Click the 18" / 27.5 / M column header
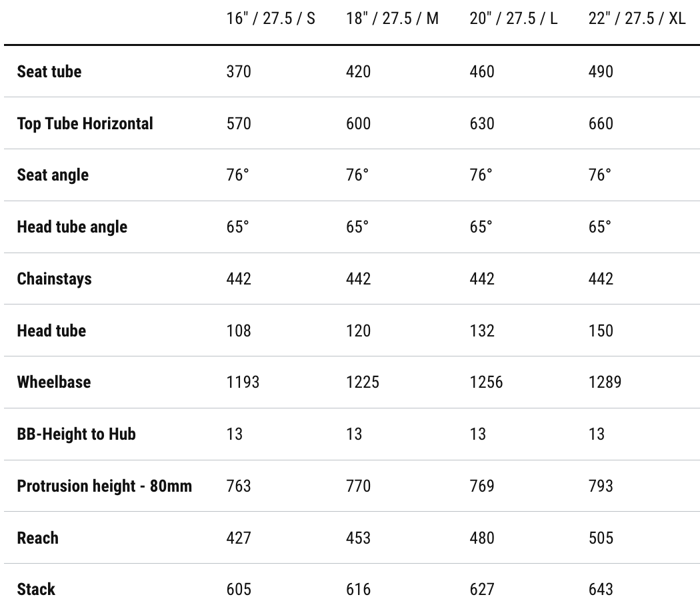The width and height of the screenshot is (700, 613). tap(392, 18)
